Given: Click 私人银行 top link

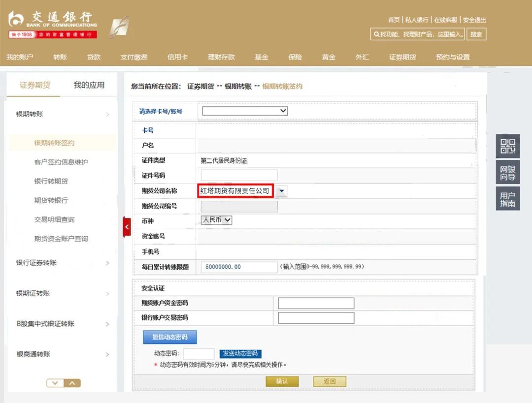Looking at the screenshot, I should tap(417, 20).
